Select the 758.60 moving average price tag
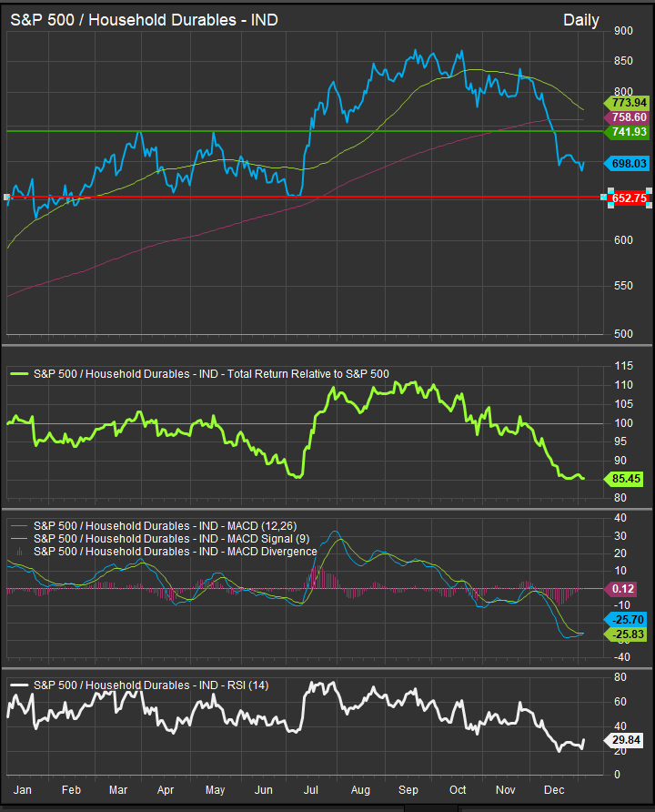 coord(626,117)
